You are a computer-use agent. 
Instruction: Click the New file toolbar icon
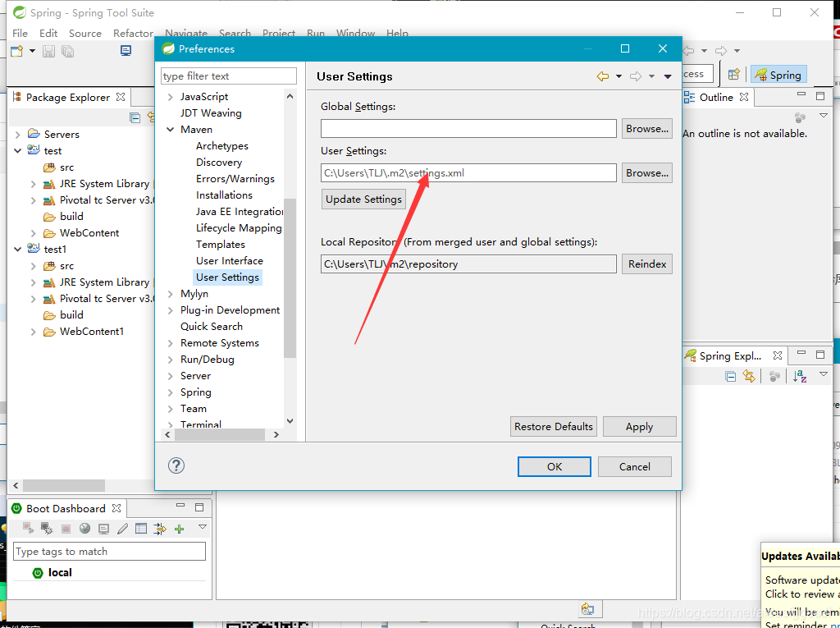17,52
